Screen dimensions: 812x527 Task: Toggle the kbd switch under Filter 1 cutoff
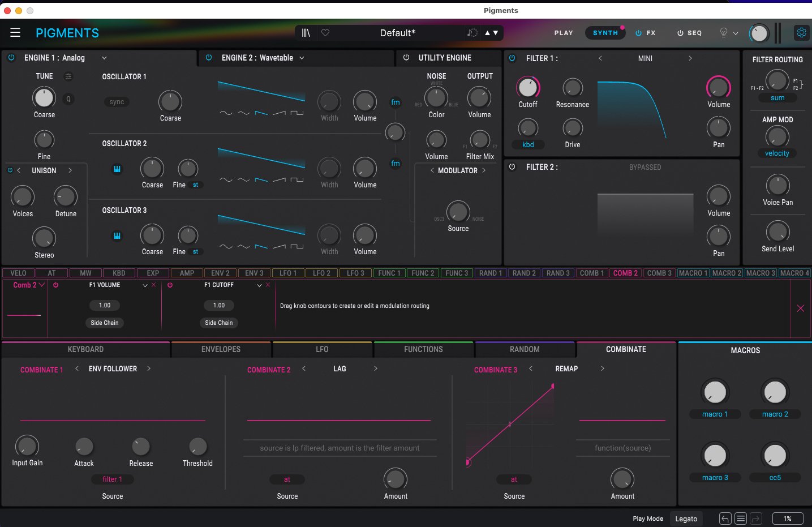coord(528,144)
